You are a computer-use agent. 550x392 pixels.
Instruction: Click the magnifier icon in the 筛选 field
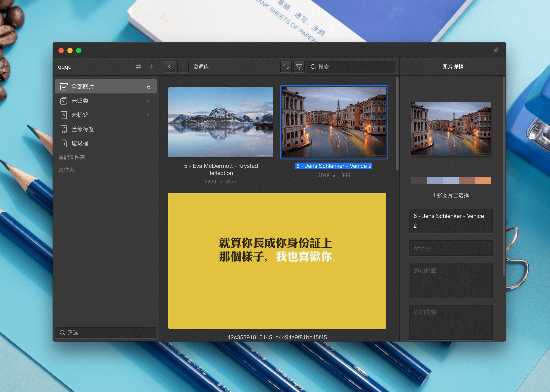(x=62, y=332)
